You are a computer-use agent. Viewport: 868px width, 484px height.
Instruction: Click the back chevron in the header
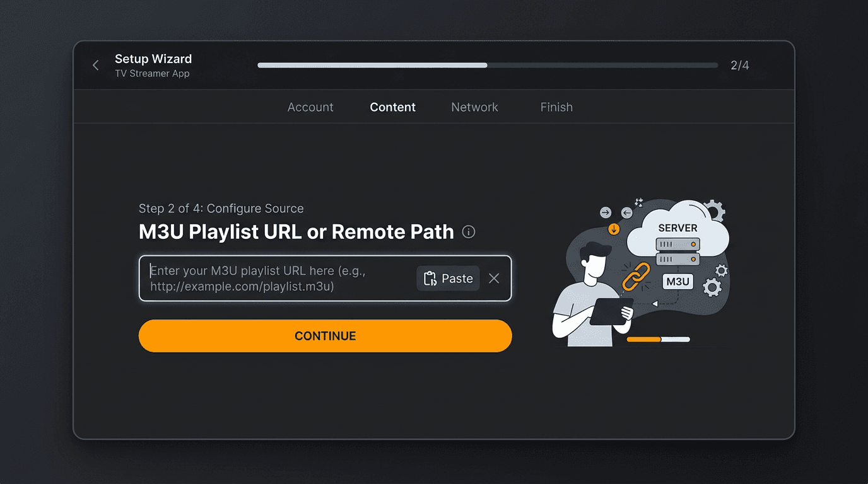pyautogui.click(x=95, y=65)
